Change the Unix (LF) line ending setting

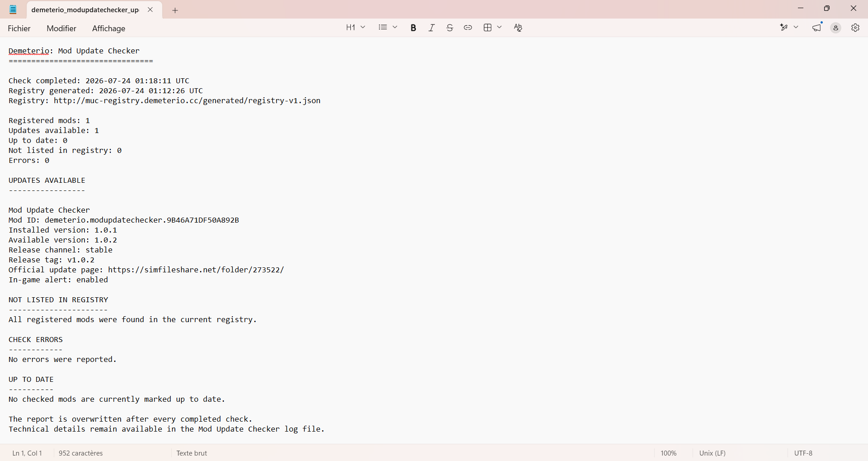point(712,453)
